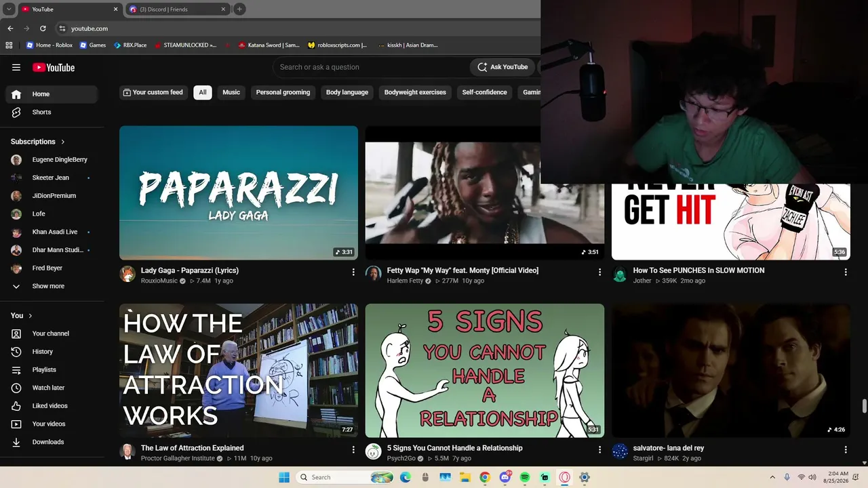Open Discord from the taskbar
Screen dimensions: 868x488
[x=505, y=477]
